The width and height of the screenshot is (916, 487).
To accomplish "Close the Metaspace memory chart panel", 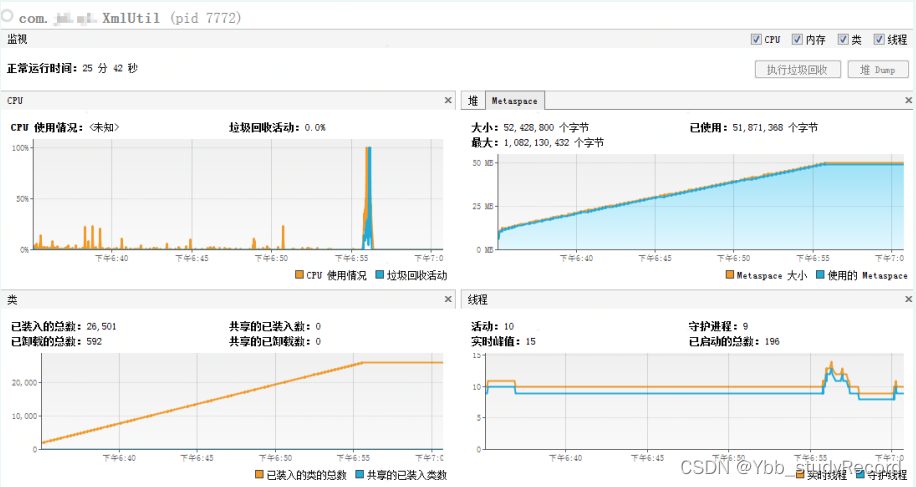I will [908, 100].
